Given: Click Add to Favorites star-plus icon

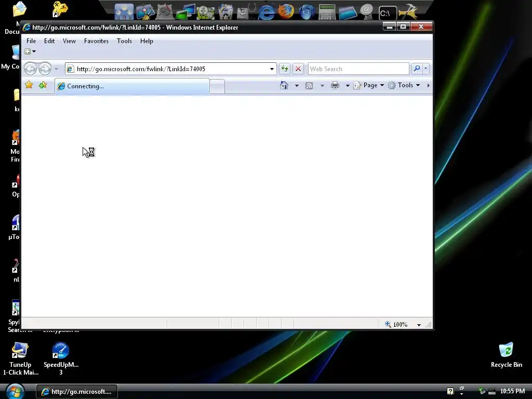Looking at the screenshot, I should [43, 85].
